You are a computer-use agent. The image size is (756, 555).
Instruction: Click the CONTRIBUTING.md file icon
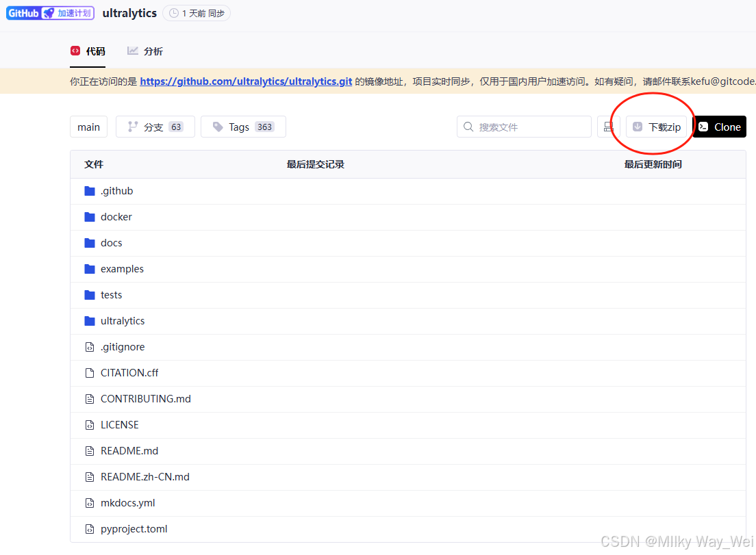pos(90,399)
